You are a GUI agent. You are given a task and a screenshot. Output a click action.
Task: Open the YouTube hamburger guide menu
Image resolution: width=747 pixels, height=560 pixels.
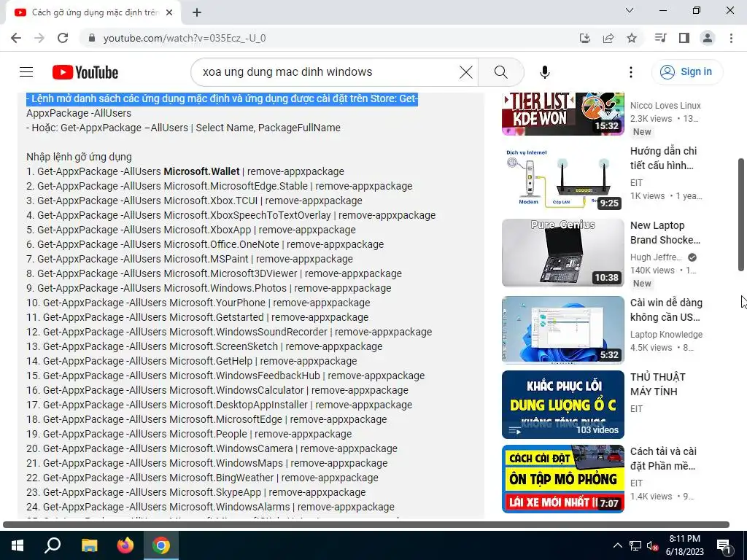coord(26,72)
